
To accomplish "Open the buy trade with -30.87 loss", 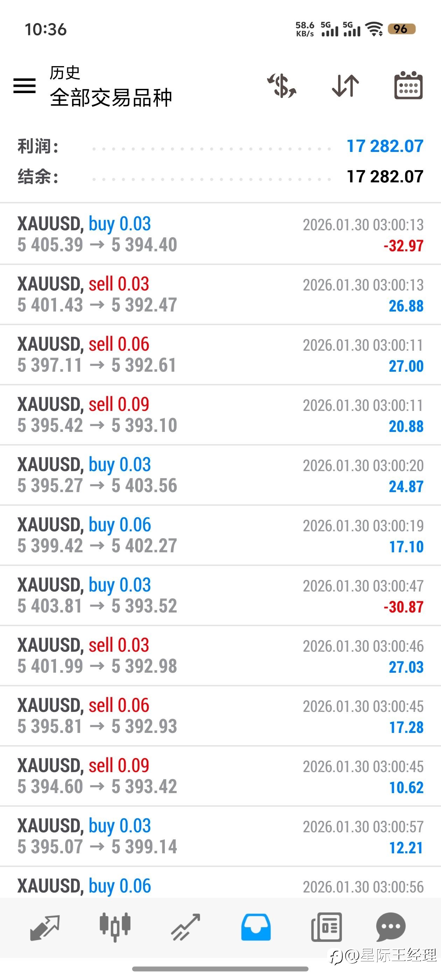I will [220, 595].
